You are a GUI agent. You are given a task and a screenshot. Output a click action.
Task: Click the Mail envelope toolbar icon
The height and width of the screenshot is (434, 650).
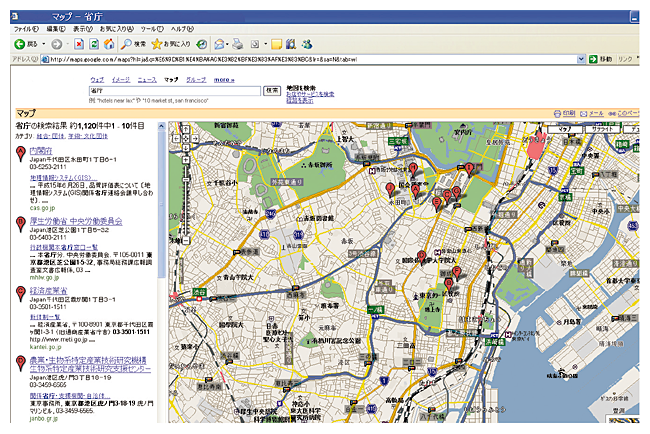pyautogui.click(x=219, y=44)
